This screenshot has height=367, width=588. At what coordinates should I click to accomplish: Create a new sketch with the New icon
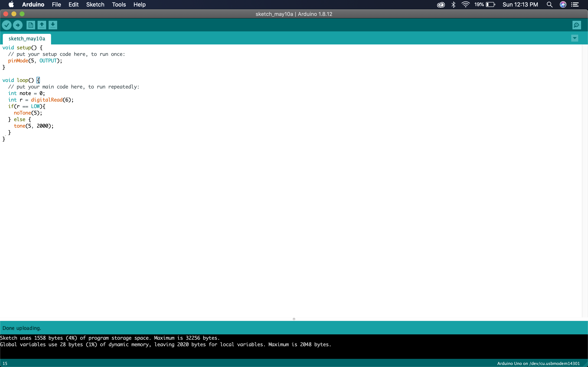30,25
